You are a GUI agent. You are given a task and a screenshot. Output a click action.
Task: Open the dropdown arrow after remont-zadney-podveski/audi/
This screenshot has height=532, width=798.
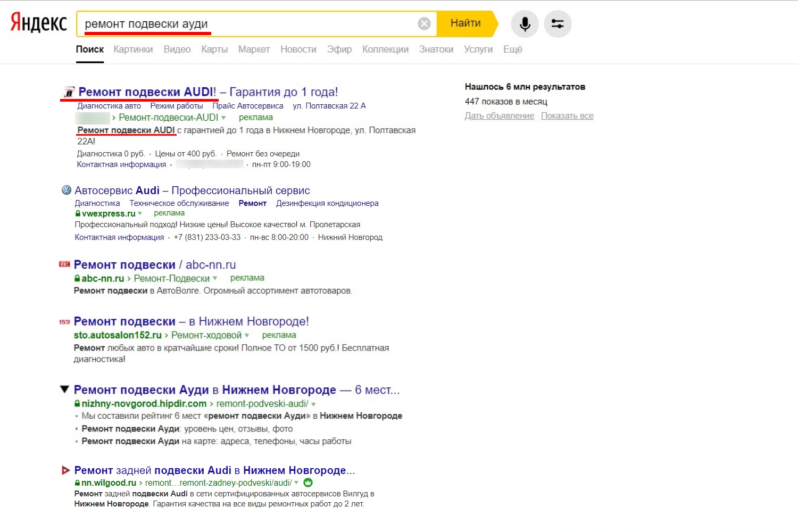pyautogui.click(x=296, y=483)
